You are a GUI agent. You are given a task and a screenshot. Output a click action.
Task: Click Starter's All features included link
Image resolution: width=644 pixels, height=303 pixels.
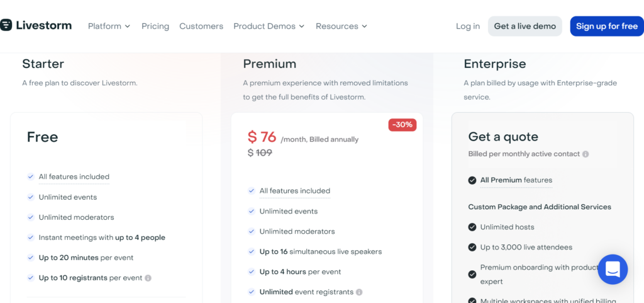coord(74,177)
